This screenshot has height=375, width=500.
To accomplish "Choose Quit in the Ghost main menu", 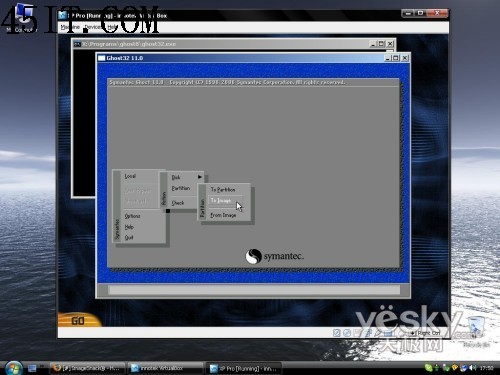I will pyautogui.click(x=129, y=238).
